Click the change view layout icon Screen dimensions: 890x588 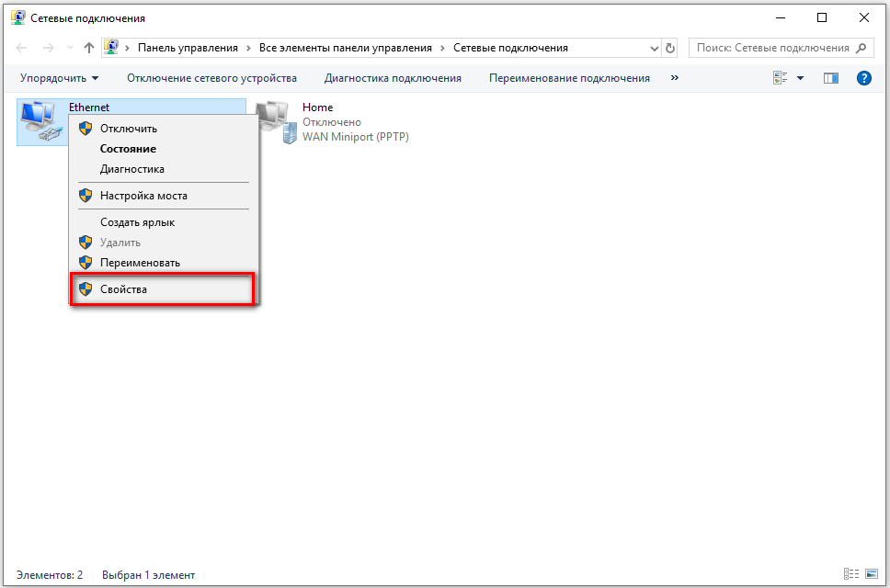coord(781,78)
